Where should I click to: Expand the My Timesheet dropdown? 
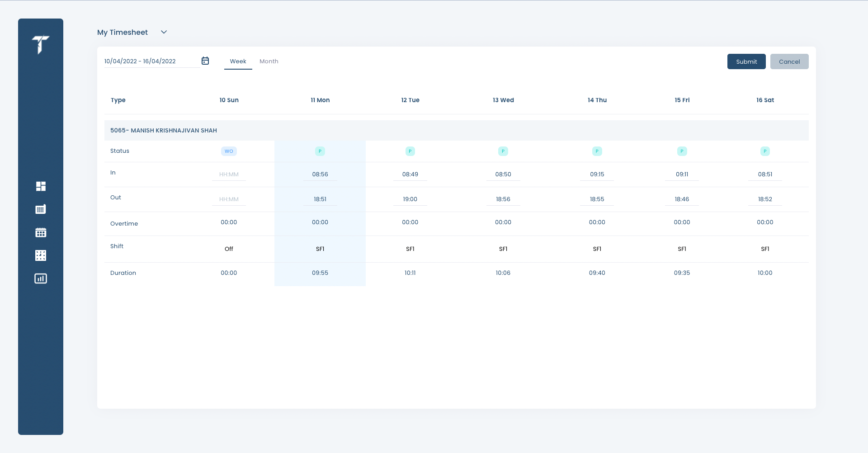[164, 32]
